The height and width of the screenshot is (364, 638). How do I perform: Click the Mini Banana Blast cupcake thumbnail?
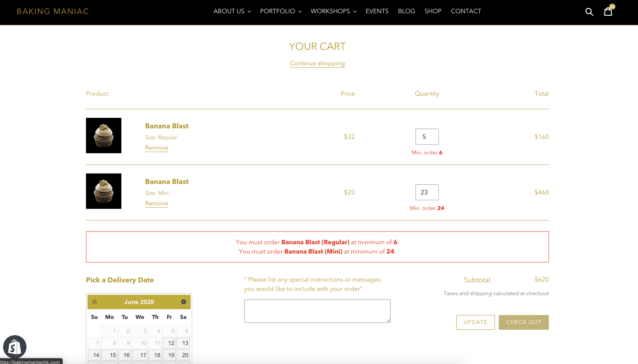(103, 191)
